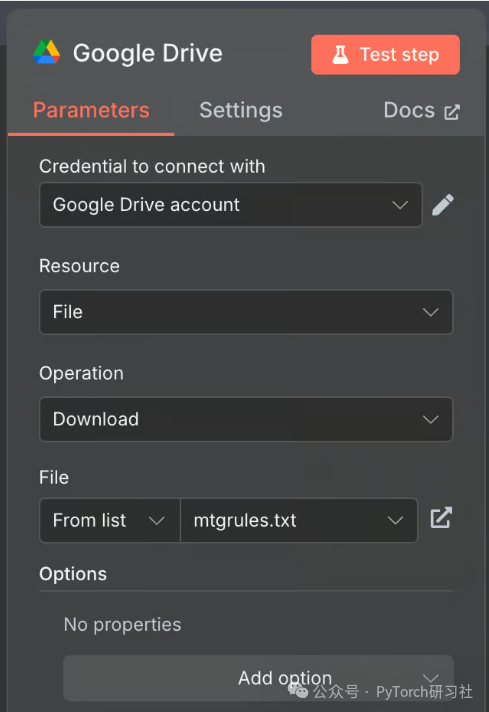Click the Google Drive node title
This screenshot has height=712, width=489.
tap(148, 53)
